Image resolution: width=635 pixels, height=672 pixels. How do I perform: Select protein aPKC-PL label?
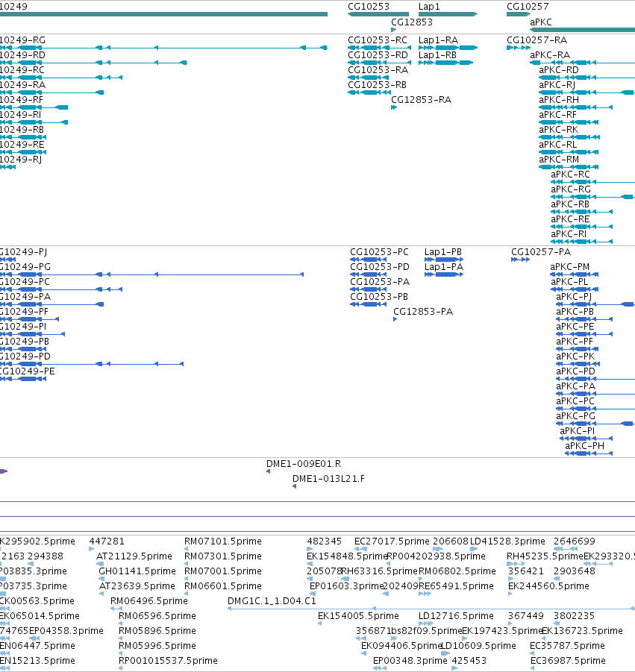pyautogui.click(x=569, y=282)
